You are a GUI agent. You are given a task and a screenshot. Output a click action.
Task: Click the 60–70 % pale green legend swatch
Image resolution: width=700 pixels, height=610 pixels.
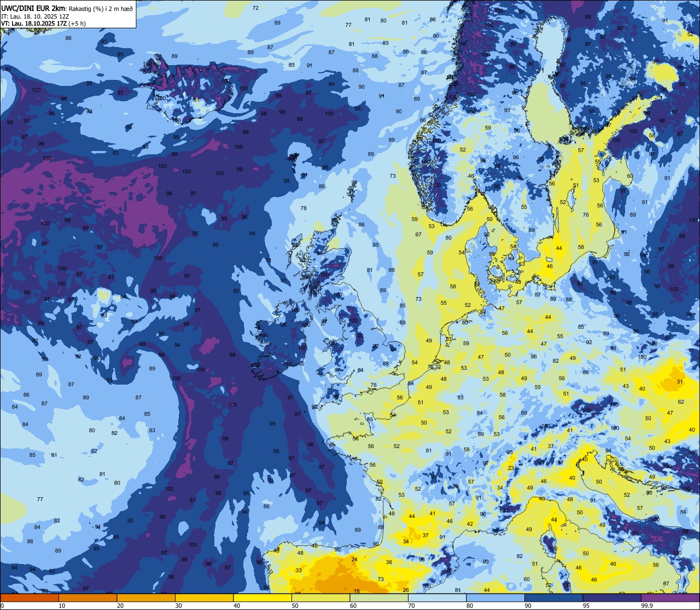tap(379, 597)
